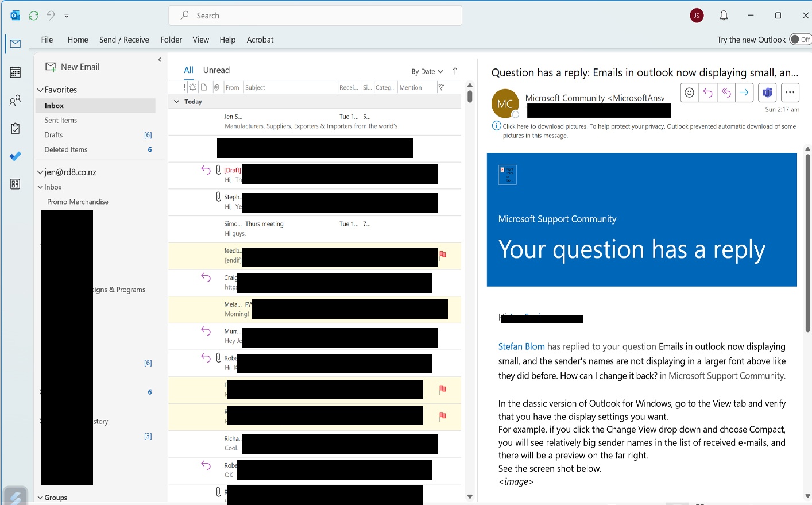
Task: Open the Tasks view in the sidebar
Action: click(x=15, y=128)
